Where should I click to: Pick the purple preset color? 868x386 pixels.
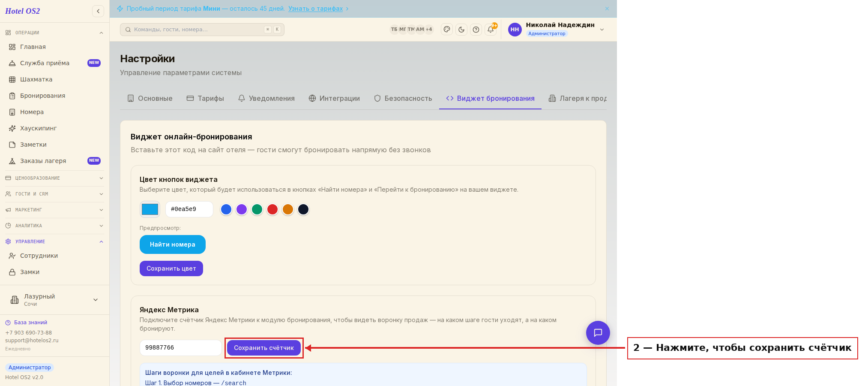coord(242,209)
